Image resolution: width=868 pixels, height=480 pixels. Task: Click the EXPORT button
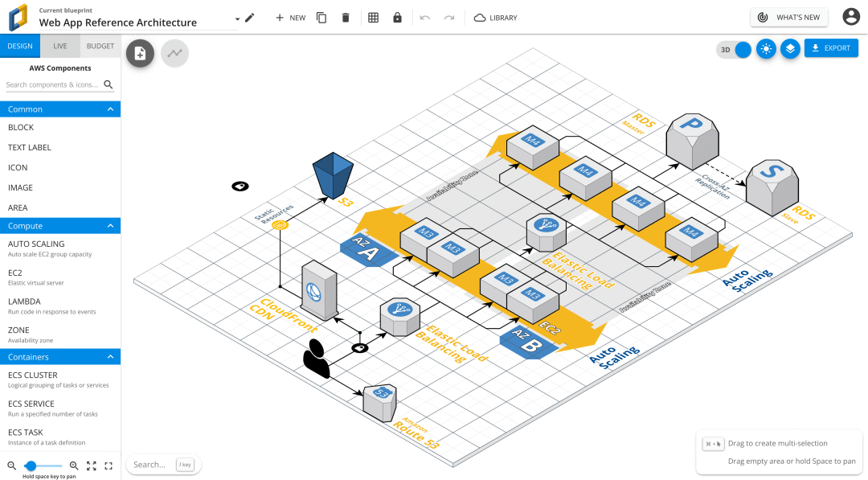tap(832, 48)
